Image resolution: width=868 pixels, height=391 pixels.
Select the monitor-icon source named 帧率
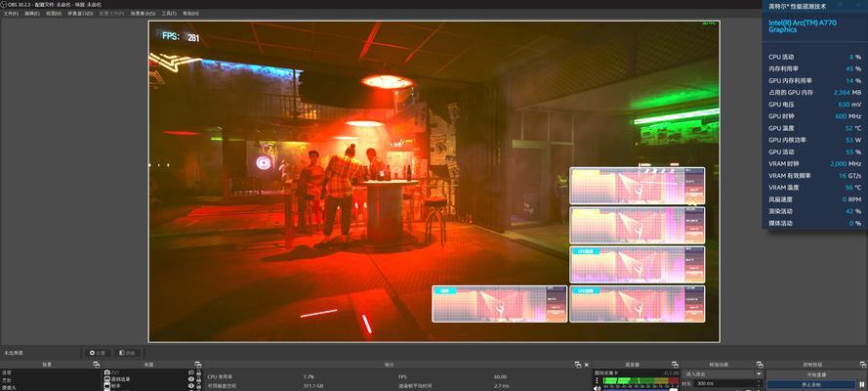[145, 386]
